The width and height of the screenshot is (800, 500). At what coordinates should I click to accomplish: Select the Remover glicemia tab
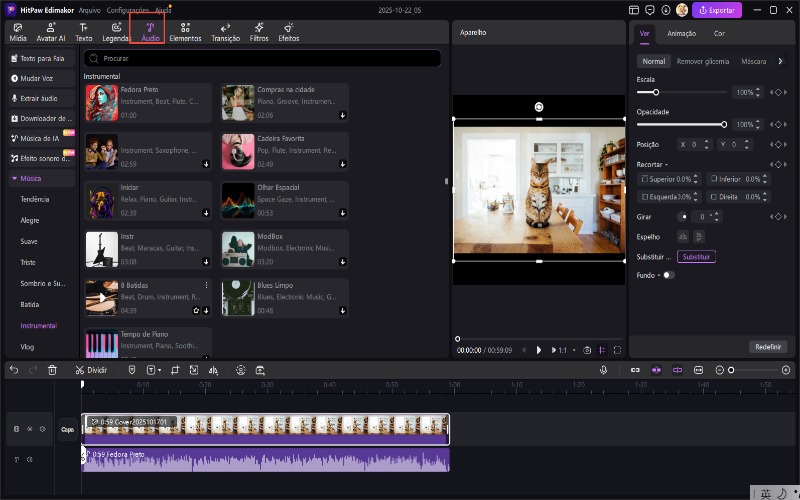[x=703, y=61]
